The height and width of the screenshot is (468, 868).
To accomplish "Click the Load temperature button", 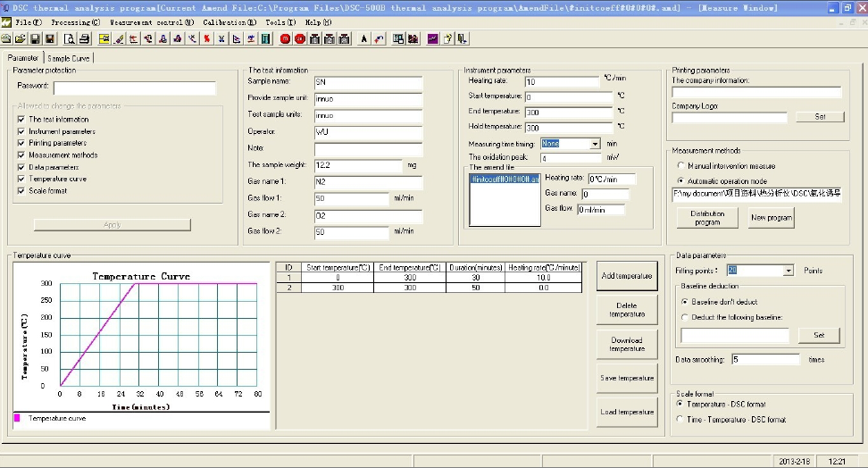I will tap(627, 412).
